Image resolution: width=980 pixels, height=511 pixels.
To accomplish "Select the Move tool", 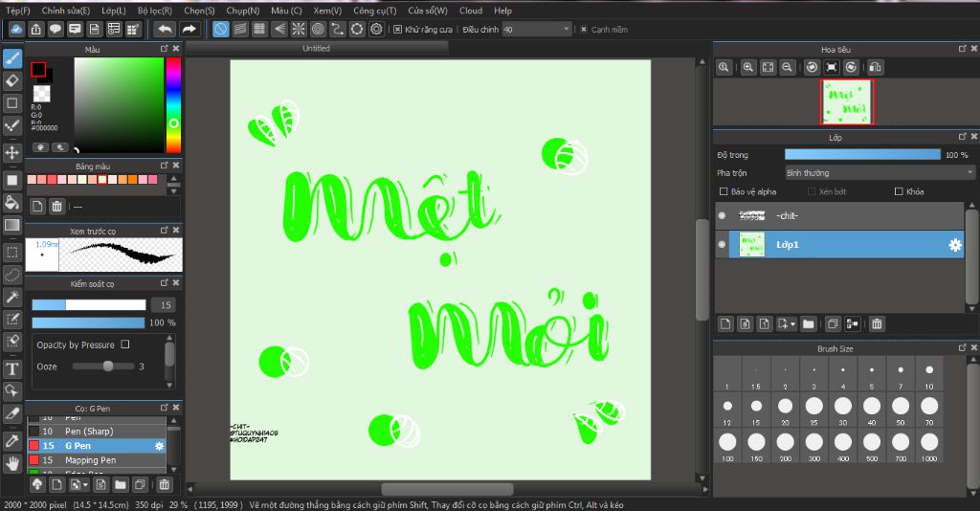I will pyautogui.click(x=11, y=152).
